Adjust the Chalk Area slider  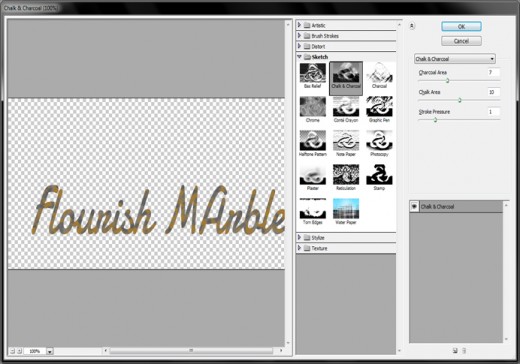pos(459,100)
